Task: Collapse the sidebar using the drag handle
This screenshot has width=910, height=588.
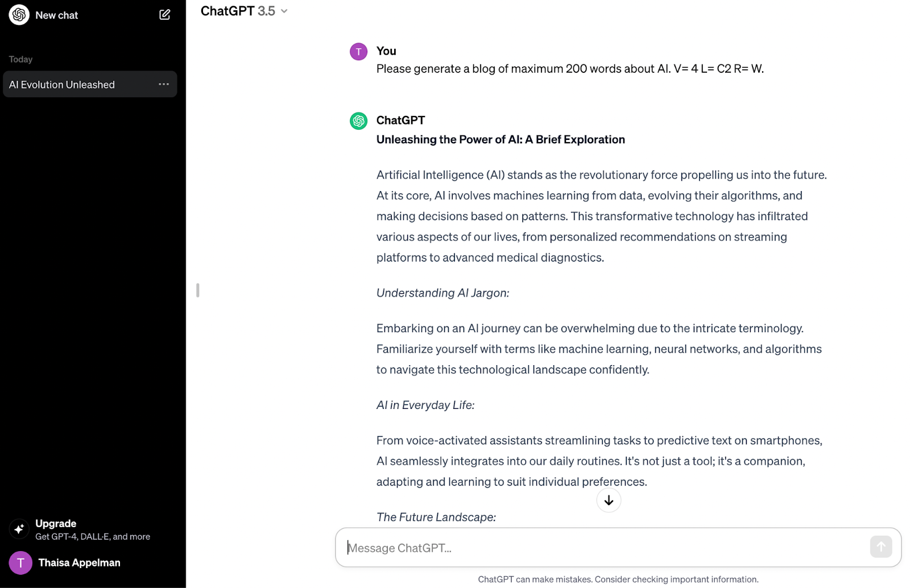Action: point(197,290)
